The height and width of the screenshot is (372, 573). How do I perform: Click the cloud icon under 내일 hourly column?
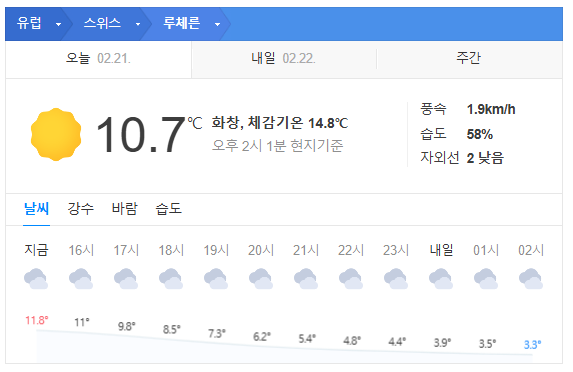click(441, 279)
